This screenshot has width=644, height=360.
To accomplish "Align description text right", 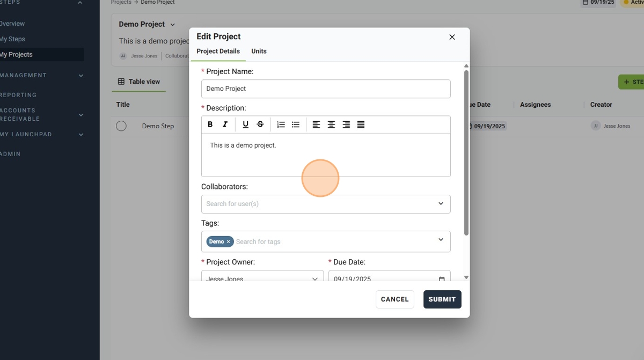I will tap(346, 124).
